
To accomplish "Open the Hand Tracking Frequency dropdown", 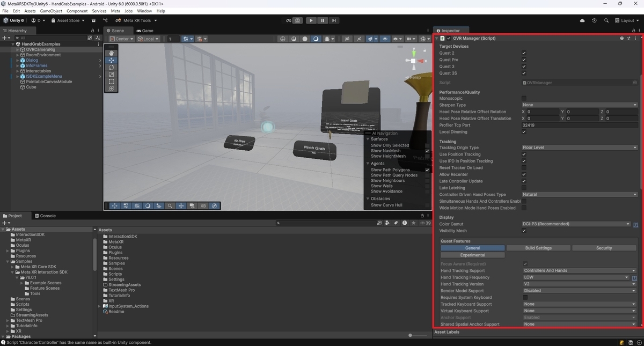I will click(x=576, y=277).
